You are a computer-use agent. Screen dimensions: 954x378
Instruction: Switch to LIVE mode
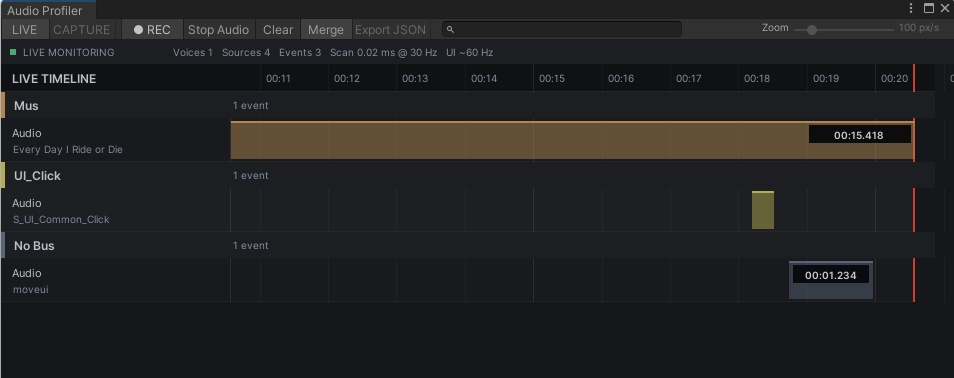coord(24,29)
